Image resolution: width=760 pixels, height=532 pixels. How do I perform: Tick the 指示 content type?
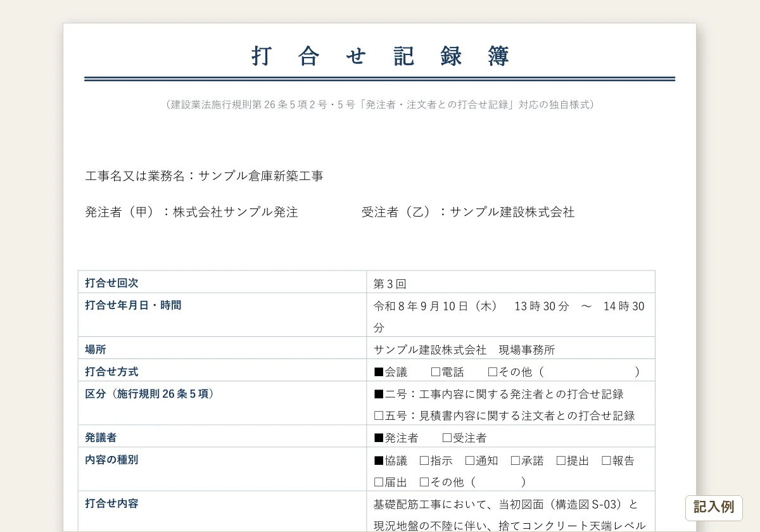(424, 461)
